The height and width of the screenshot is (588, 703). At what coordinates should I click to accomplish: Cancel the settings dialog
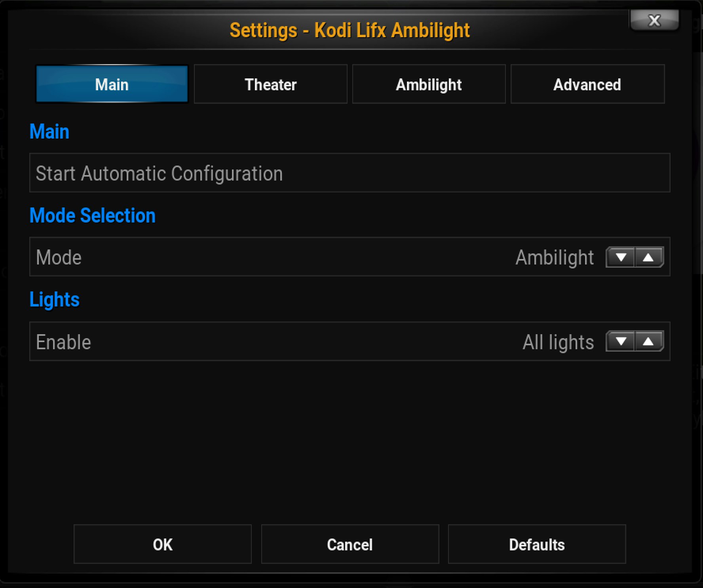350,544
